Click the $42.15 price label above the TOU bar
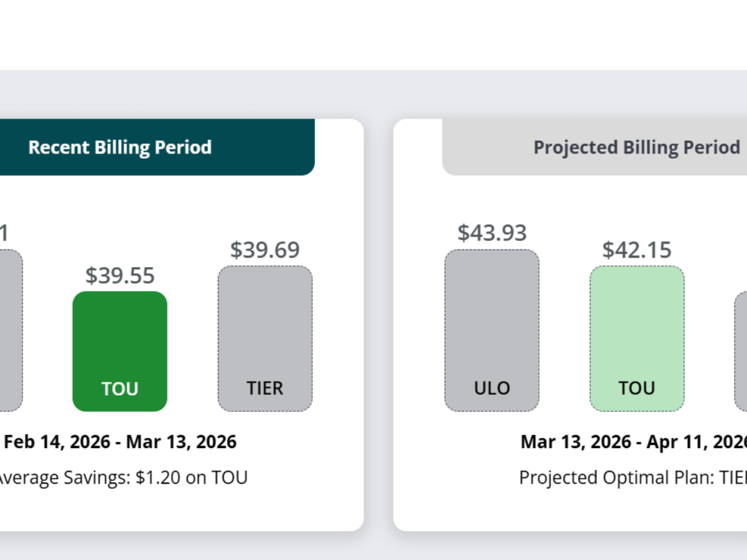This screenshot has width=747, height=560. [x=636, y=250]
